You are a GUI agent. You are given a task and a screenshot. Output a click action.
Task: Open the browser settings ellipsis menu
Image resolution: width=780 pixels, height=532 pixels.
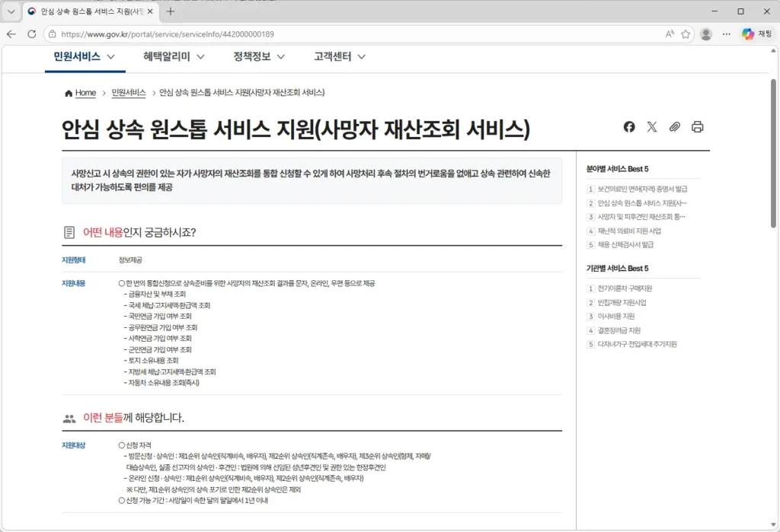coord(726,34)
